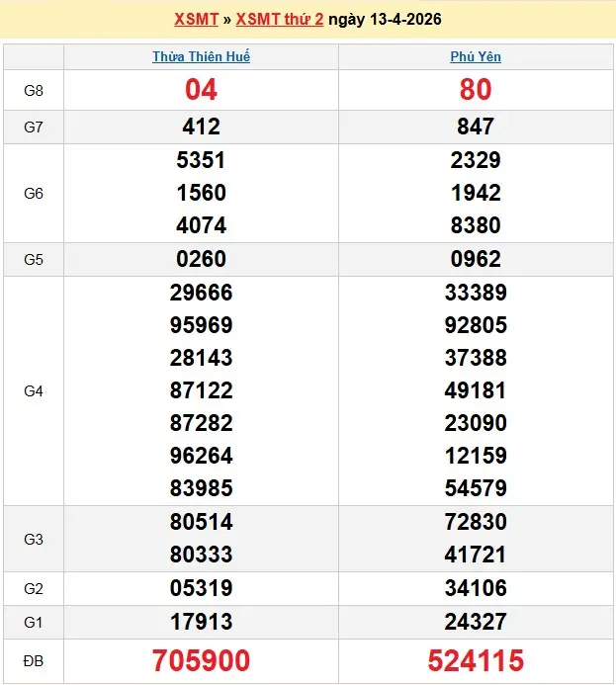The width and height of the screenshot is (616, 685).
Task: Click G5 result 0962
Action: 476,259
